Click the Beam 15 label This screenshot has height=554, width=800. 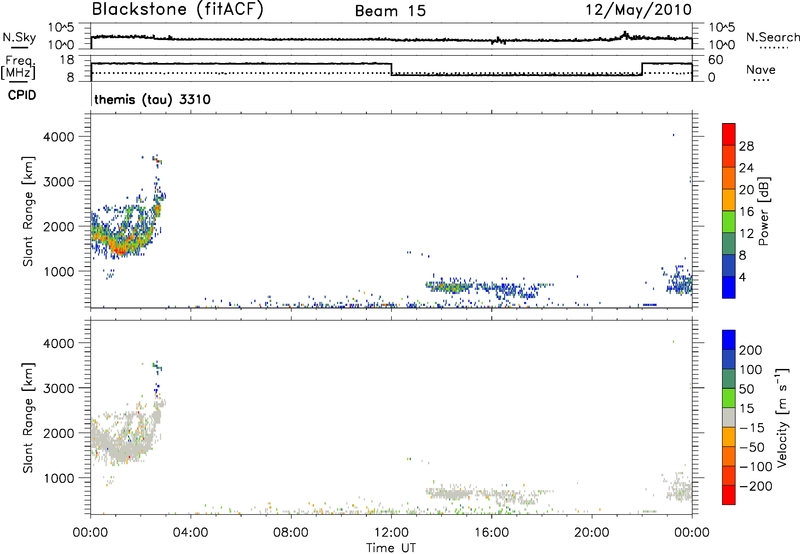(x=390, y=11)
